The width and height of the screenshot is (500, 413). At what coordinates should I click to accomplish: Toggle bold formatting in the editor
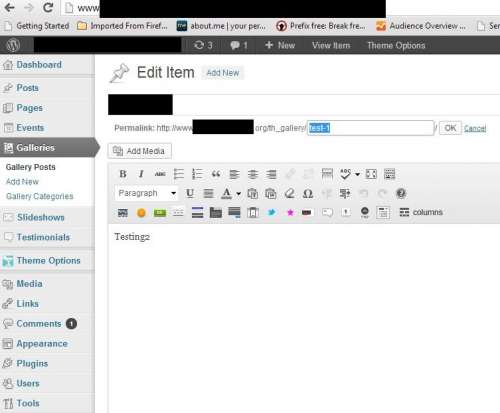click(x=123, y=174)
